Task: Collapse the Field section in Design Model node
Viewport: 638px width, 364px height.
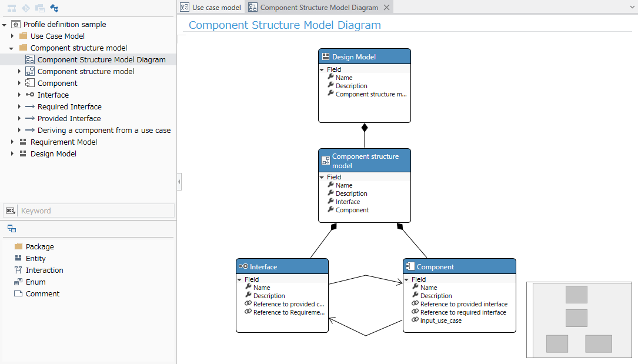Action: tap(322, 69)
